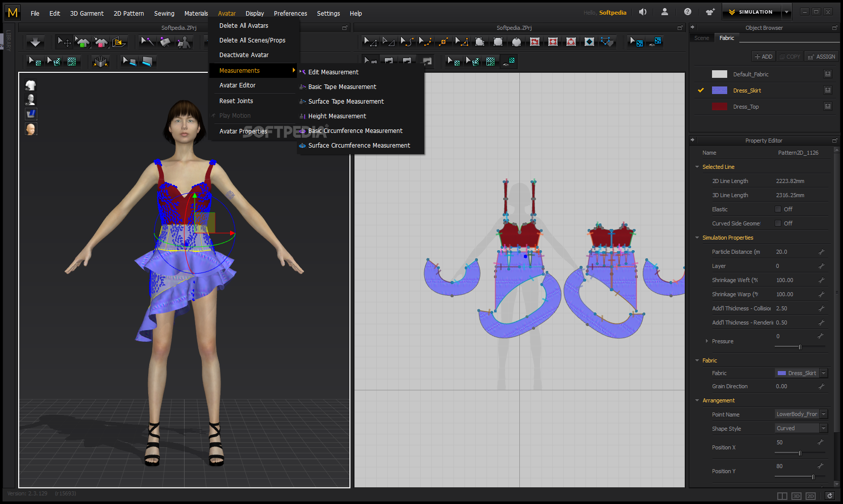Toggle the sound speaker icon

(x=643, y=12)
